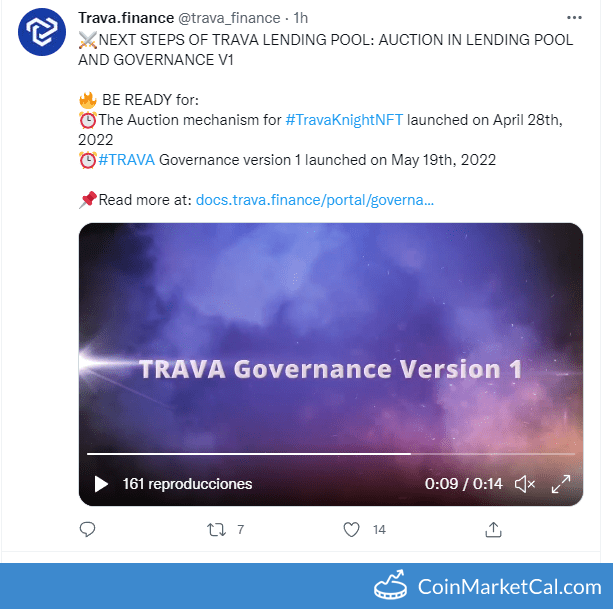Click the @trava_finance handle
This screenshot has width=613, height=609.
(229, 18)
